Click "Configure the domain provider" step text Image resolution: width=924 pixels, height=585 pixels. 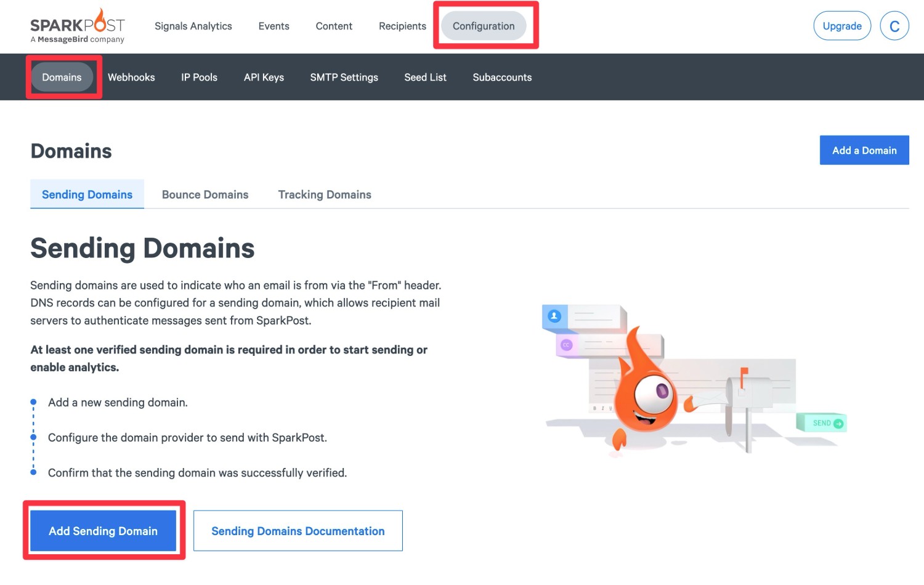187,438
